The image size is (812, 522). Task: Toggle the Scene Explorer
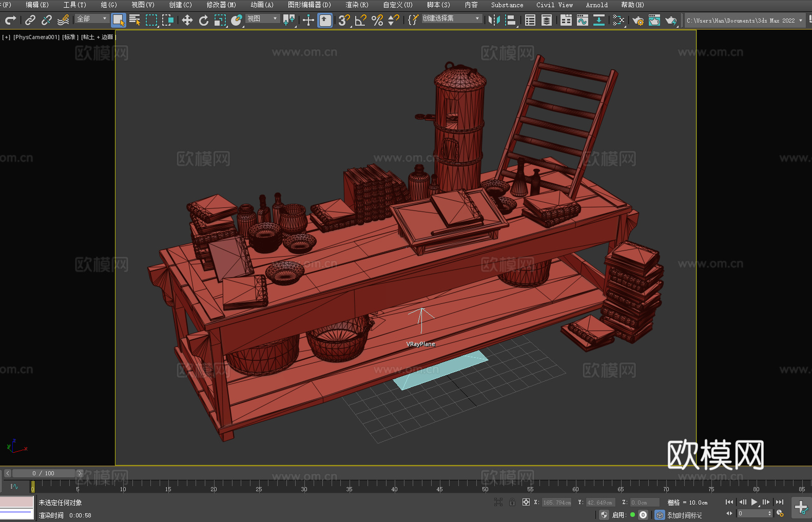click(x=530, y=20)
